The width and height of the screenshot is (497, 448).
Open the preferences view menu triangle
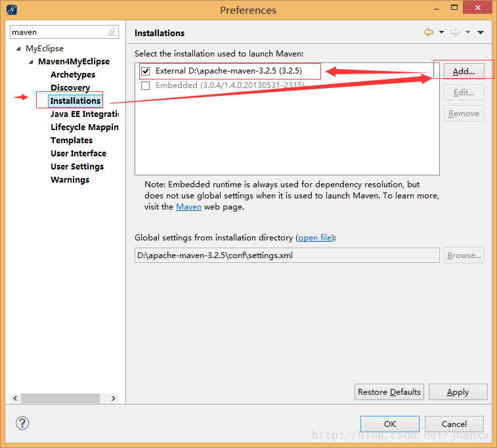click(x=481, y=32)
